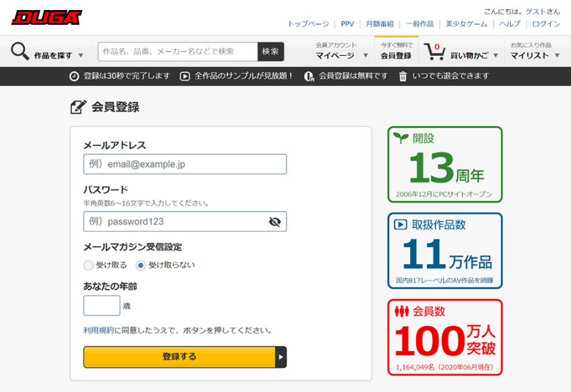Open the 利用規約 terms link

click(98, 330)
